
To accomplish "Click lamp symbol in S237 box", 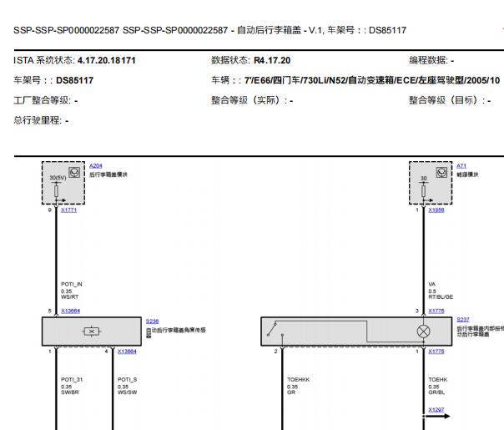I will (423, 331).
